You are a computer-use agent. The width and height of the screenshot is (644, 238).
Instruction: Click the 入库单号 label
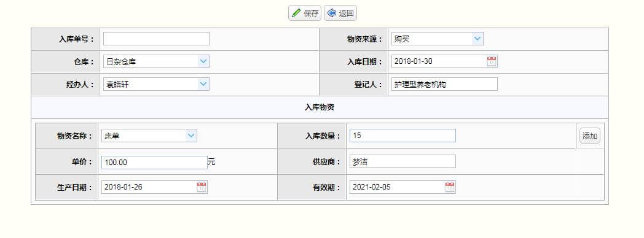[76, 39]
